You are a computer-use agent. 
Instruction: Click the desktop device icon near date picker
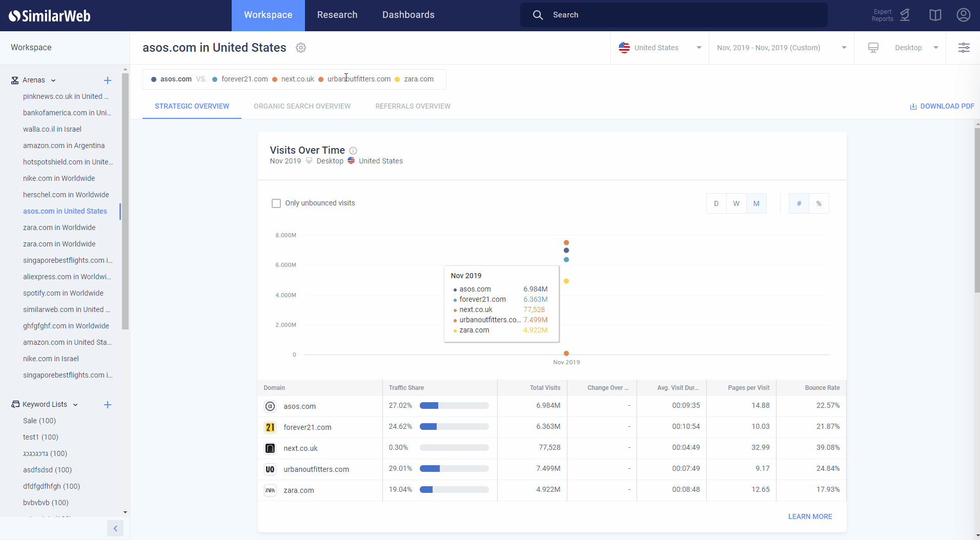click(x=873, y=47)
